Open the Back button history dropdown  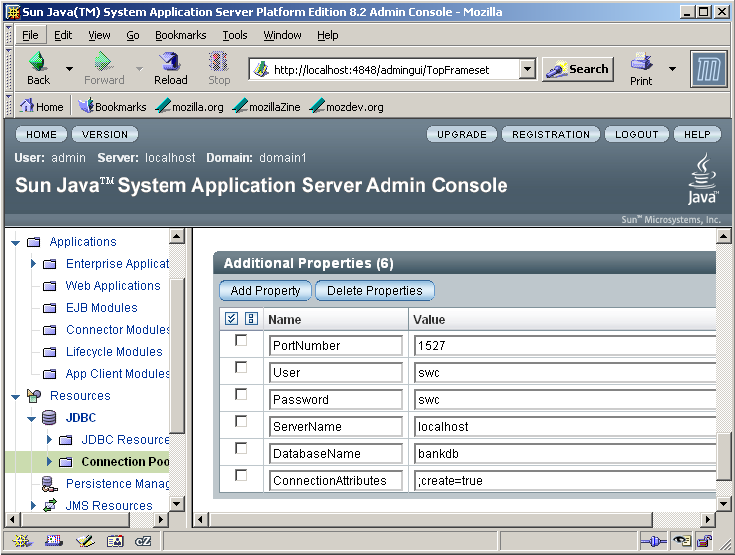click(x=69, y=69)
